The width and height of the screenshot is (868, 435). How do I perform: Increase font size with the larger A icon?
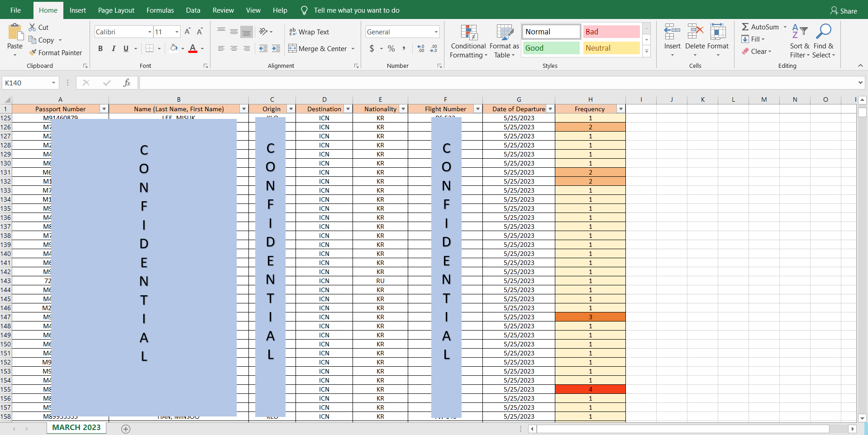(x=187, y=32)
